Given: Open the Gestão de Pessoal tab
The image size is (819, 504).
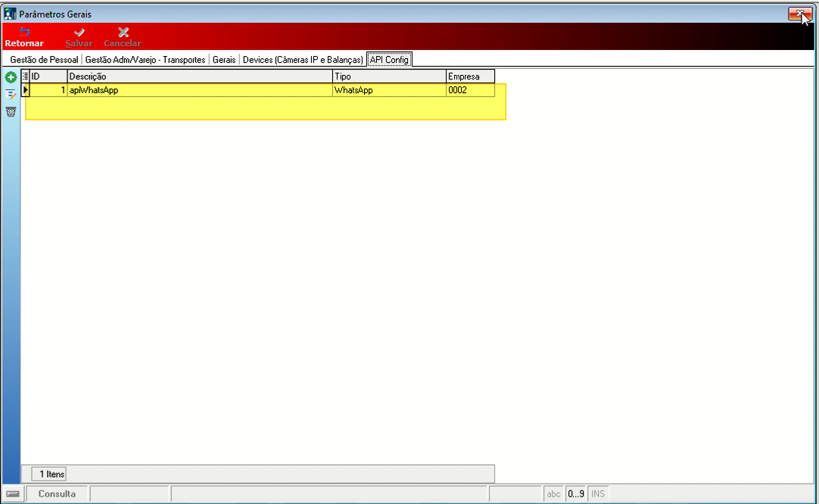Looking at the screenshot, I should click(x=44, y=60).
